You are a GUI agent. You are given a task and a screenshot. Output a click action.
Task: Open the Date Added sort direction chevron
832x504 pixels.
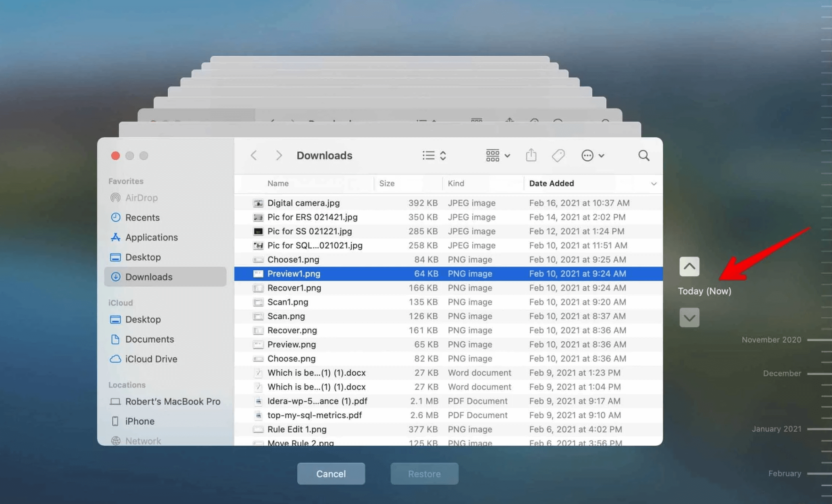(654, 183)
